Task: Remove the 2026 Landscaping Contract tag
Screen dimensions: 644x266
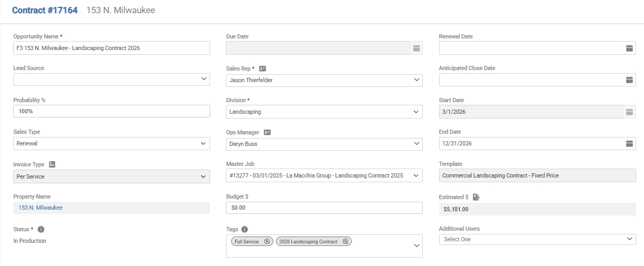Action: (x=345, y=241)
